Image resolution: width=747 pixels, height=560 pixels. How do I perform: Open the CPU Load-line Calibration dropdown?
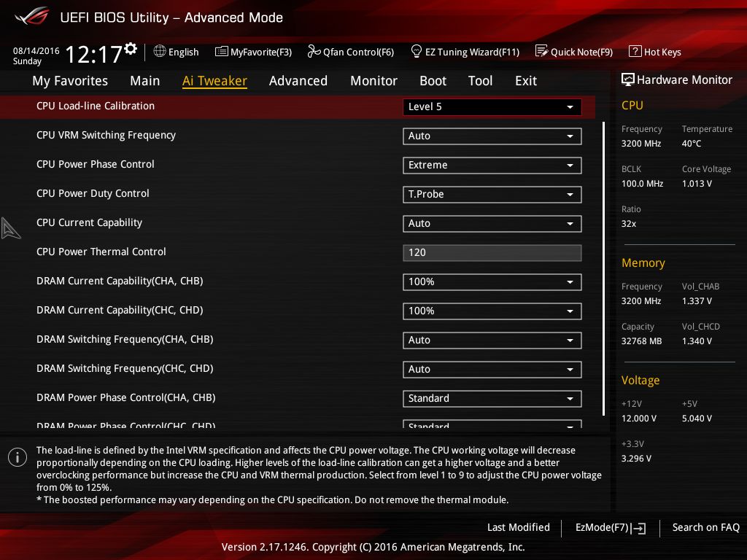pyautogui.click(x=492, y=107)
